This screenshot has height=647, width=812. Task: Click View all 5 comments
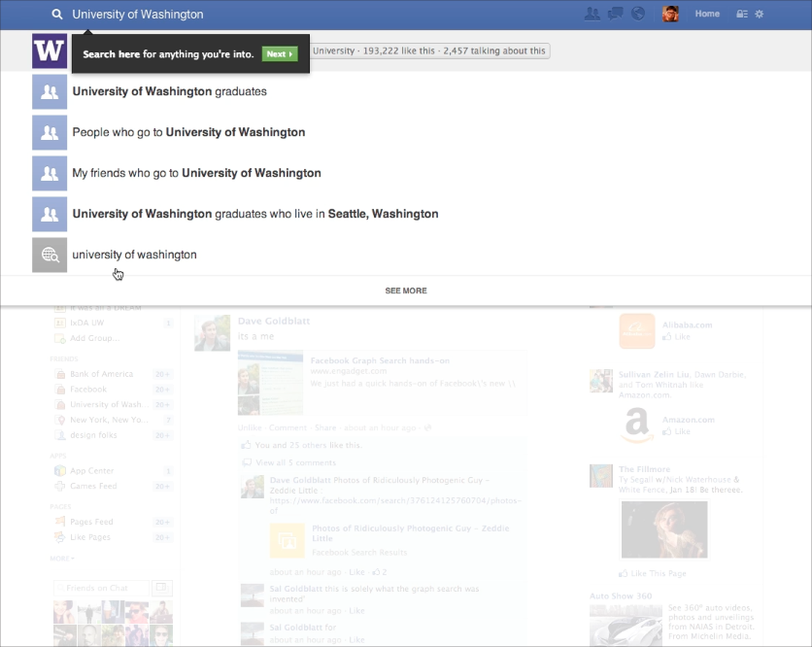(x=295, y=462)
